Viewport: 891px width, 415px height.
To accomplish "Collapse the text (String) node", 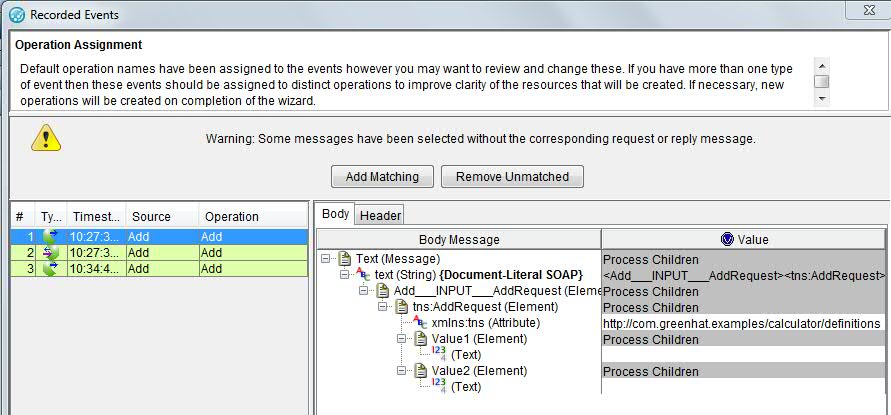I will point(345,275).
